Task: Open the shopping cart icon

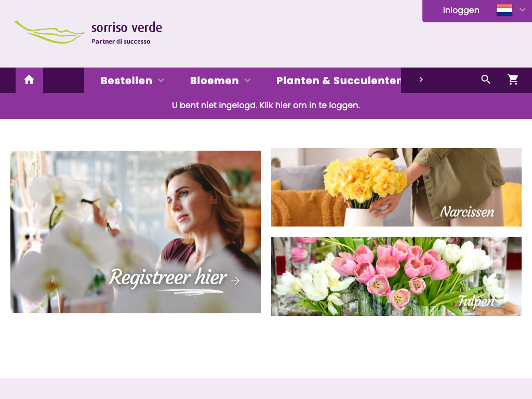Action: pos(513,79)
